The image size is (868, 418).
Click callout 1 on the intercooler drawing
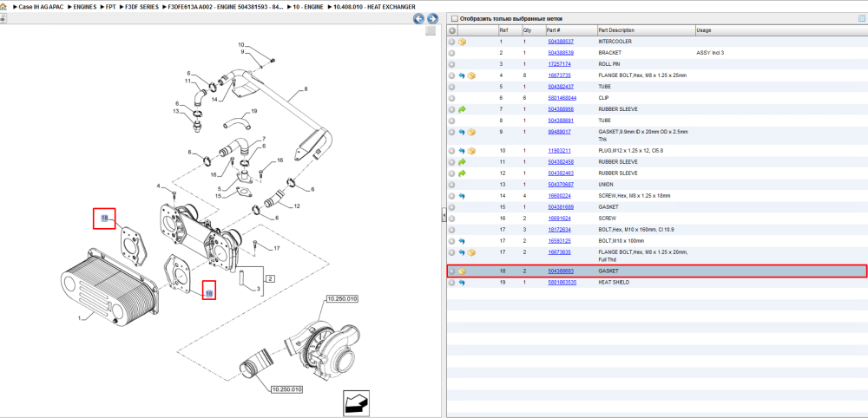click(79, 318)
